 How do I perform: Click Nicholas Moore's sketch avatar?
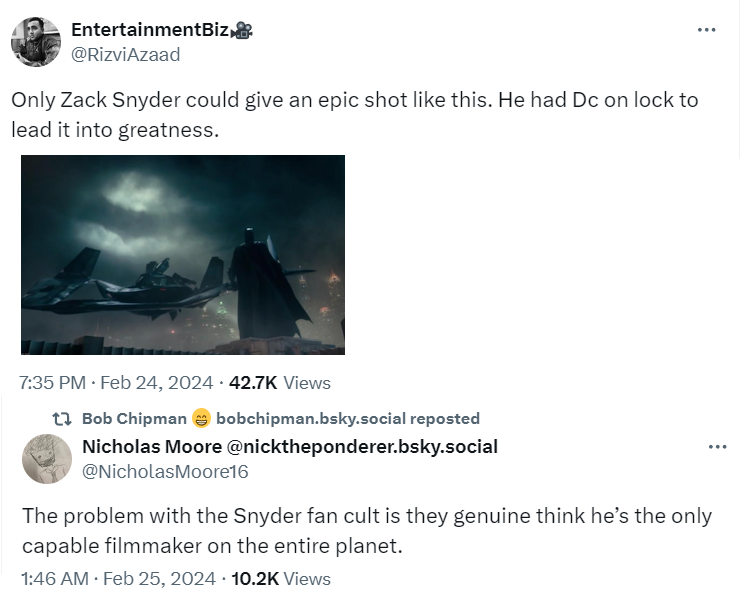click(46, 458)
